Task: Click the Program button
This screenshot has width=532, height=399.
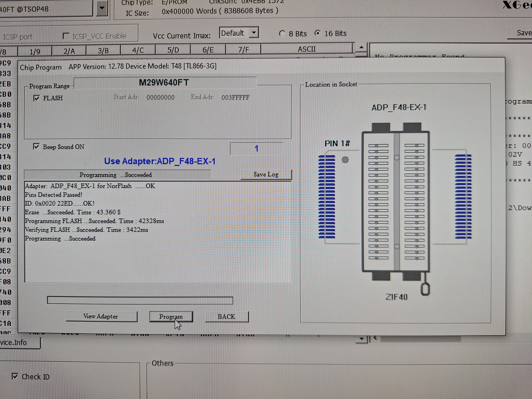Action: click(x=171, y=316)
